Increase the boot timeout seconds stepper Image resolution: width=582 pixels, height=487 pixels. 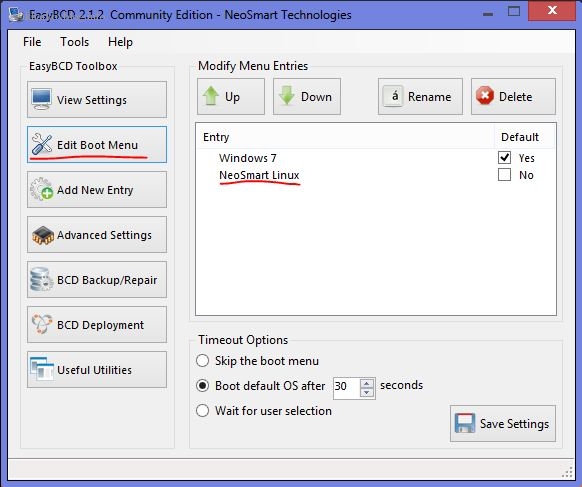click(367, 383)
